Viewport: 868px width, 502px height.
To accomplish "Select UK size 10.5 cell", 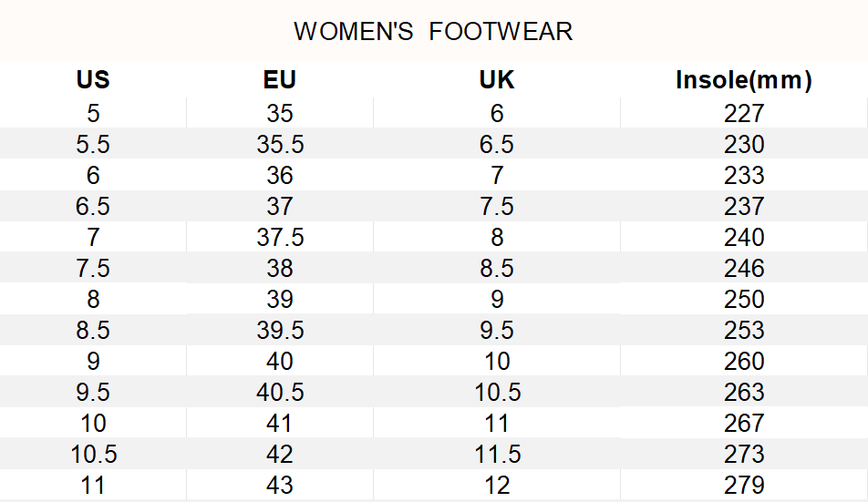I will coord(497,392).
